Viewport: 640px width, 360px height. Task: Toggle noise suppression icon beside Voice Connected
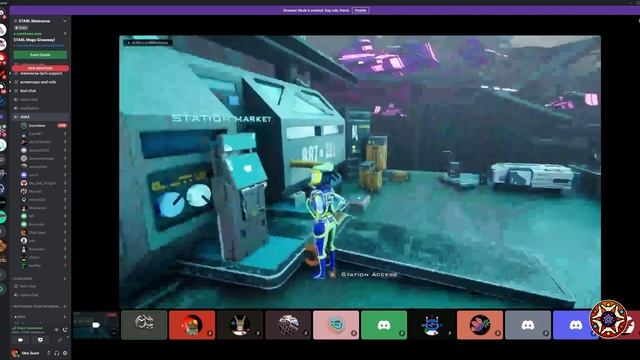(57, 329)
